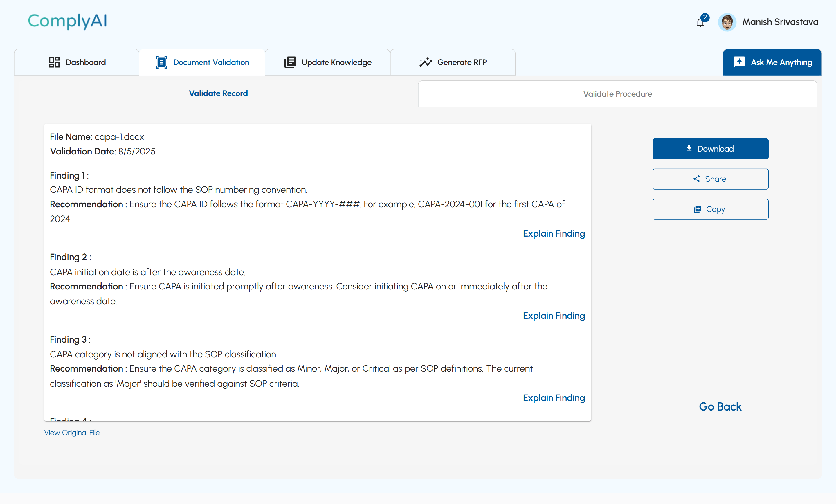Open the notification bell with 2 alerts
The width and height of the screenshot is (836, 504).
[x=700, y=22]
